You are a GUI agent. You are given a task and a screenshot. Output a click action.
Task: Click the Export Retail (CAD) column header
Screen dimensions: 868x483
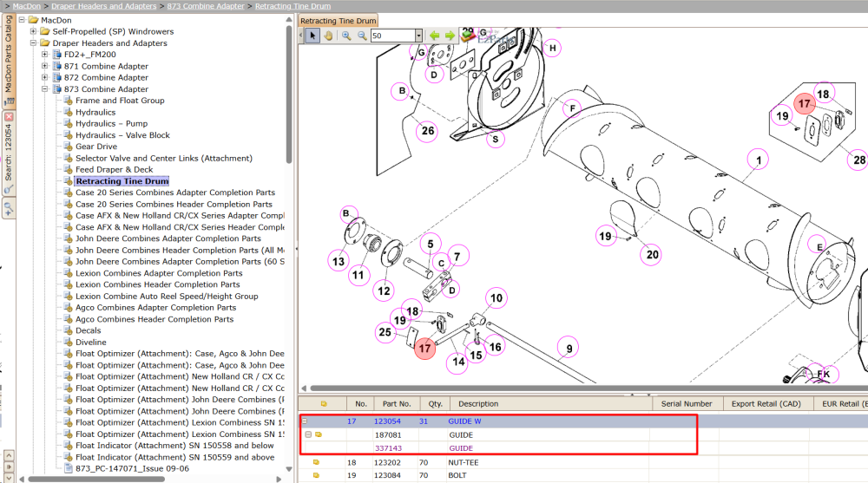[766, 404]
